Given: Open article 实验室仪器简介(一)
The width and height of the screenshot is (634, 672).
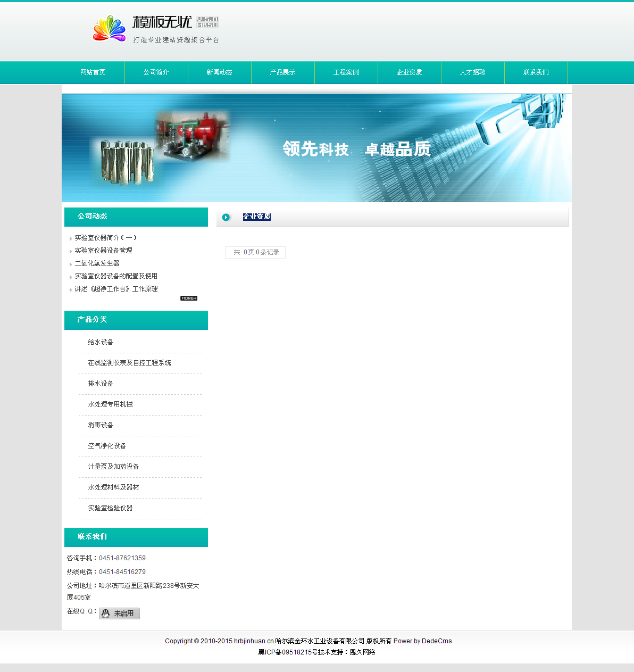Looking at the screenshot, I should [106, 238].
